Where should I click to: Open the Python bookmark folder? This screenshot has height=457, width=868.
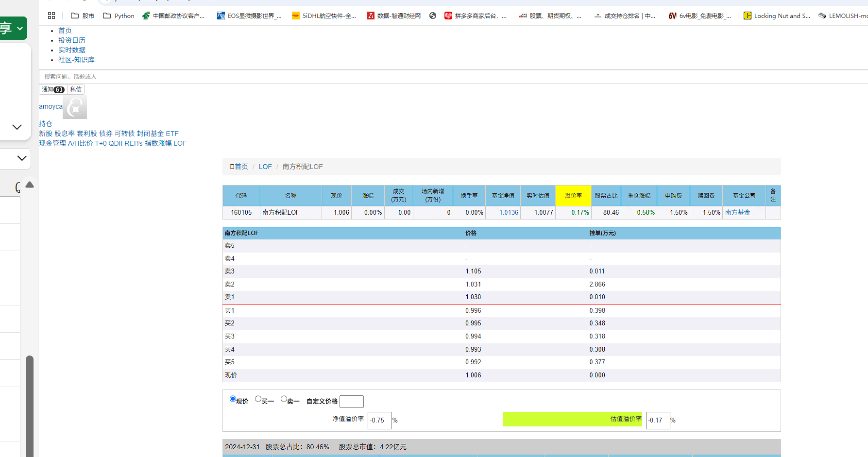pyautogui.click(x=119, y=16)
